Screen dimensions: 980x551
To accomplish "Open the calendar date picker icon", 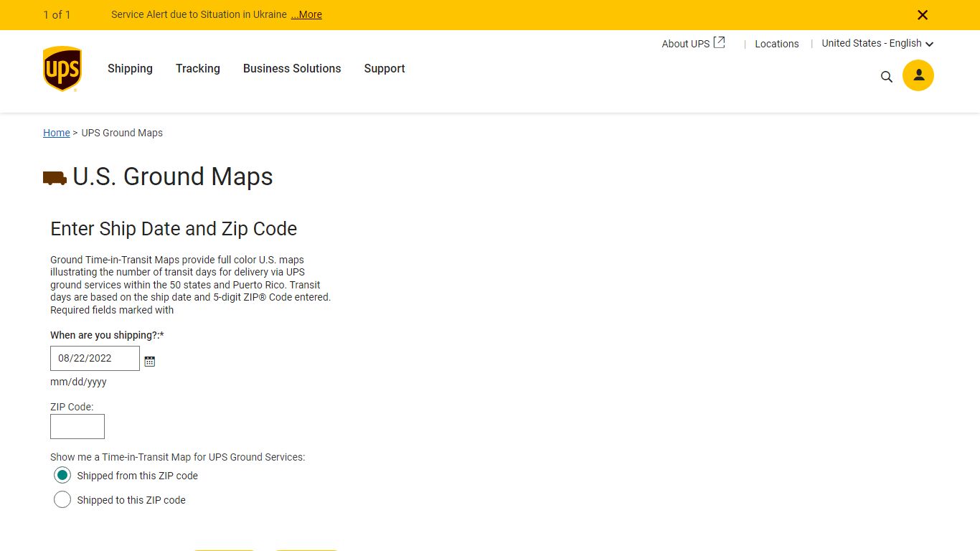I will pyautogui.click(x=149, y=361).
